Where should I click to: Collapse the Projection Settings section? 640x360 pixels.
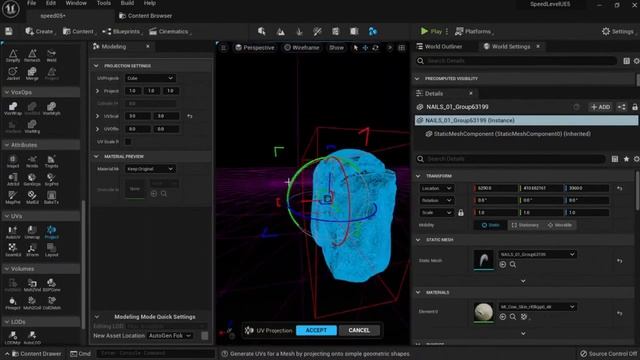pos(96,66)
